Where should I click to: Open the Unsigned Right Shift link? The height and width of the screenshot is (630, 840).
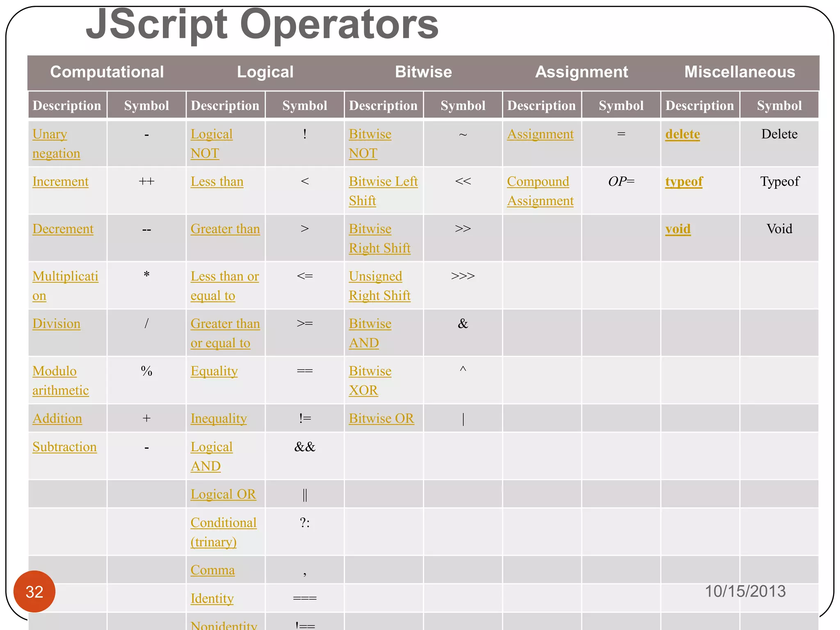[x=379, y=285]
